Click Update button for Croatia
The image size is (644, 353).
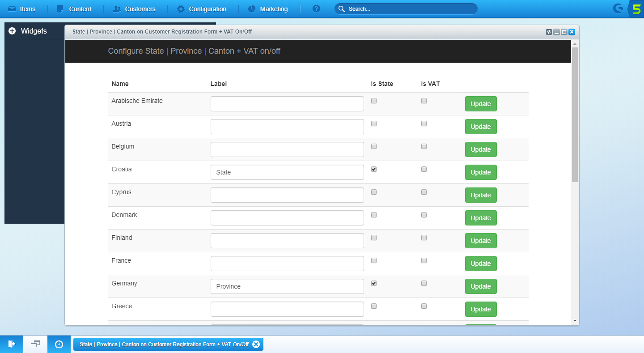coord(481,172)
